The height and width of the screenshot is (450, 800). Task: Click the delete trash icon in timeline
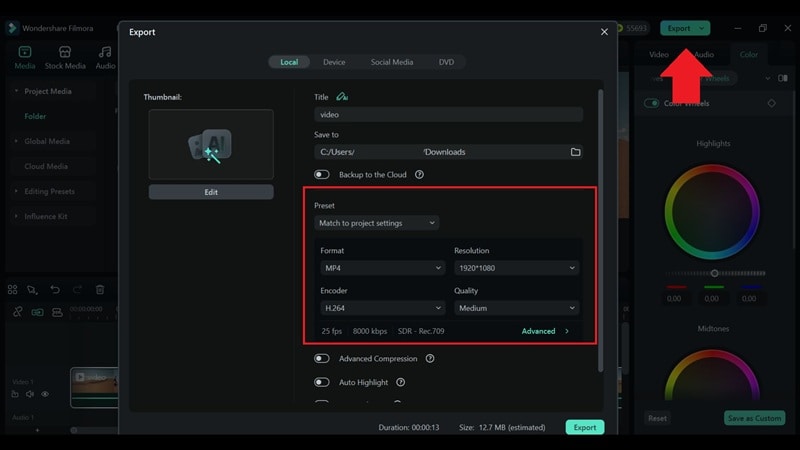(100, 290)
